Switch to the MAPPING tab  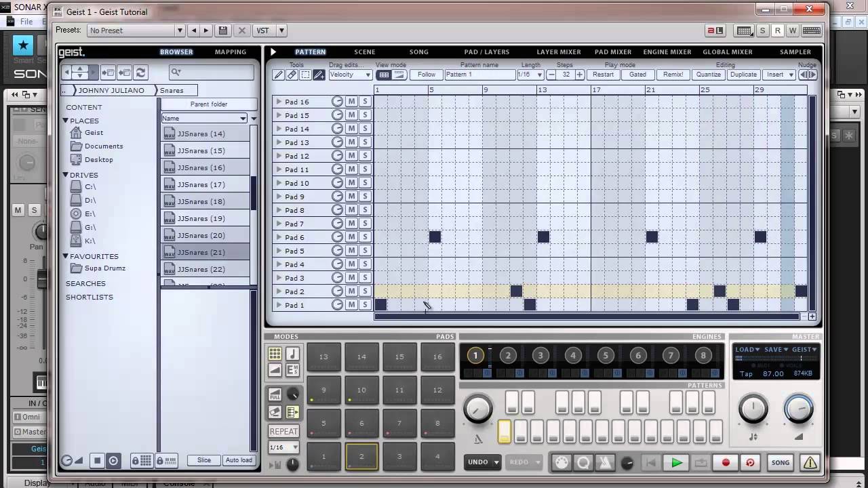tap(231, 52)
